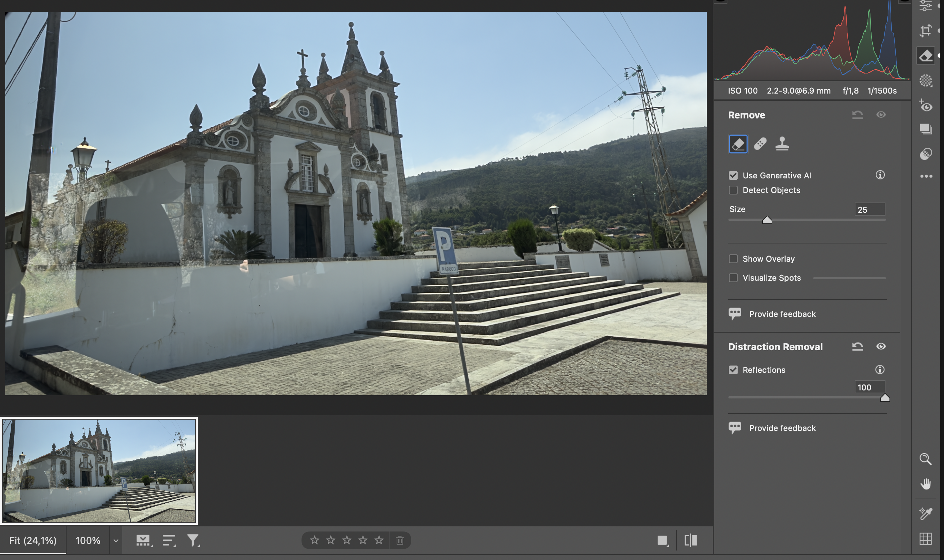Open the Presets panel icon
Viewport: 944px width, 560px height.
(x=925, y=154)
